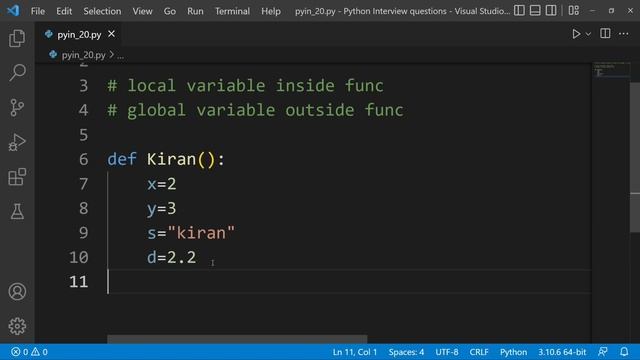
Task: Toggle the bottom panel
Action: pyautogui.click(x=535, y=11)
